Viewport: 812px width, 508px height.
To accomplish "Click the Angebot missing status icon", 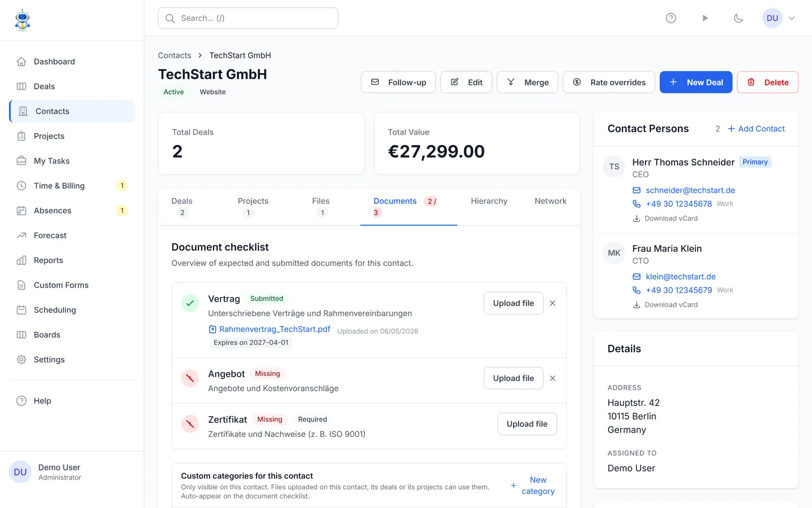I will [190, 378].
